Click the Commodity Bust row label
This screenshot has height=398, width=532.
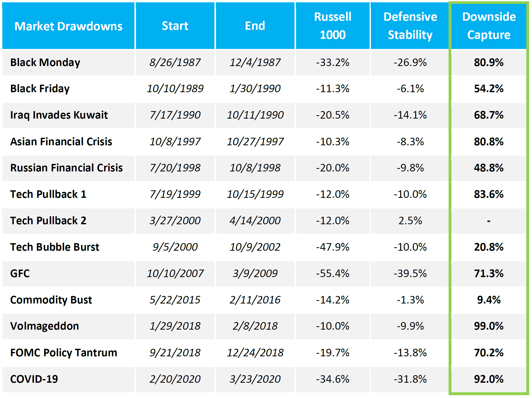pyautogui.click(x=51, y=300)
